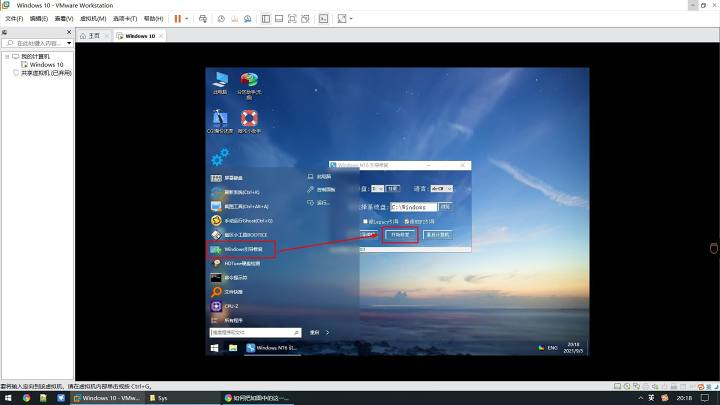The image size is (720, 405).
Task: Click the browse button beside C:\Windows field
Action: 445,207
